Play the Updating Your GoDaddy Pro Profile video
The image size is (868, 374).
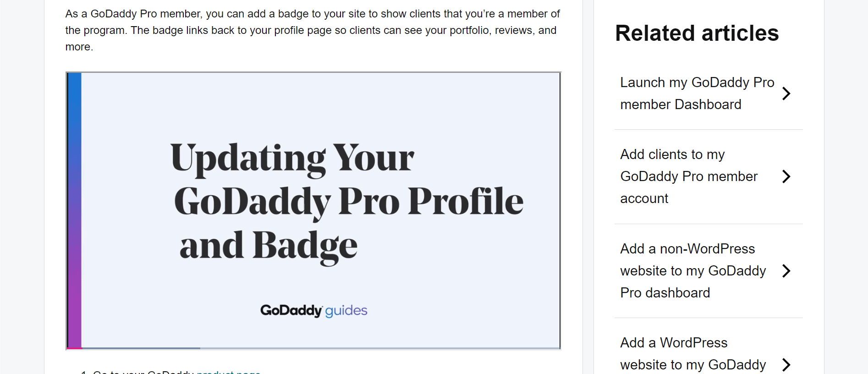tap(313, 210)
